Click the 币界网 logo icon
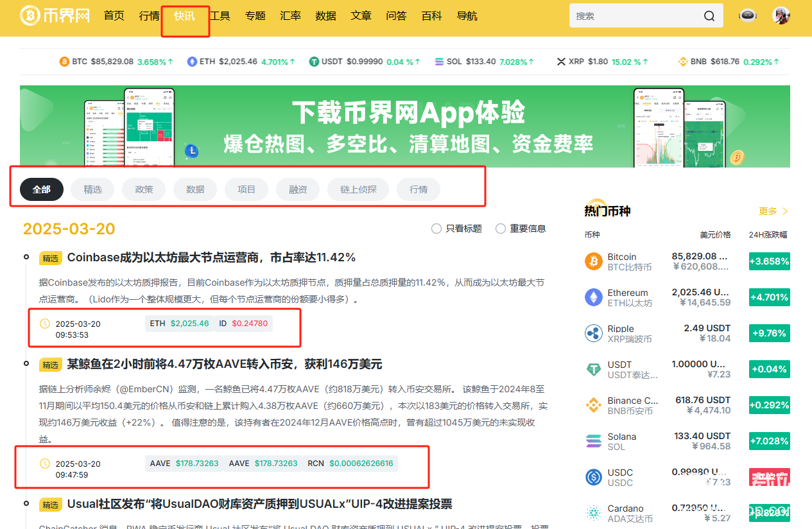The width and height of the screenshot is (812, 529). tap(30, 16)
